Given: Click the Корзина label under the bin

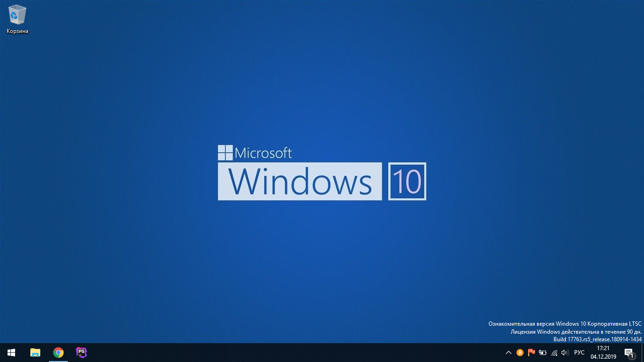Looking at the screenshot, I should point(17,31).
